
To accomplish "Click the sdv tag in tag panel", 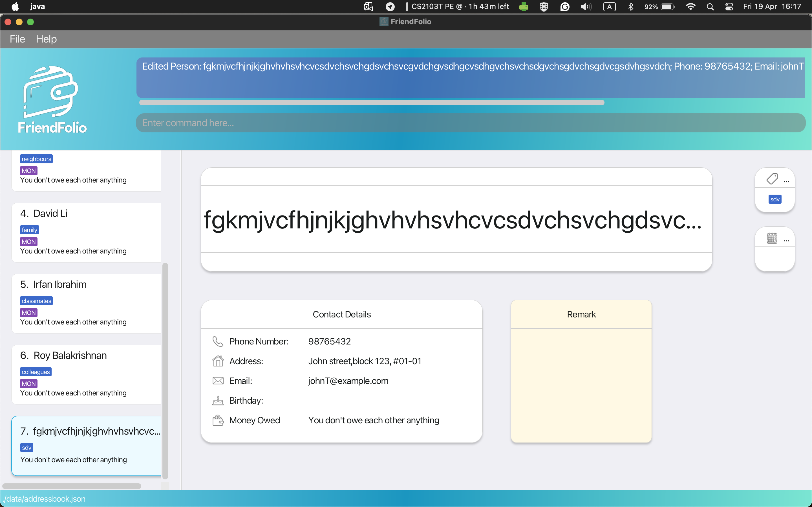I will (x=775, y=199).
